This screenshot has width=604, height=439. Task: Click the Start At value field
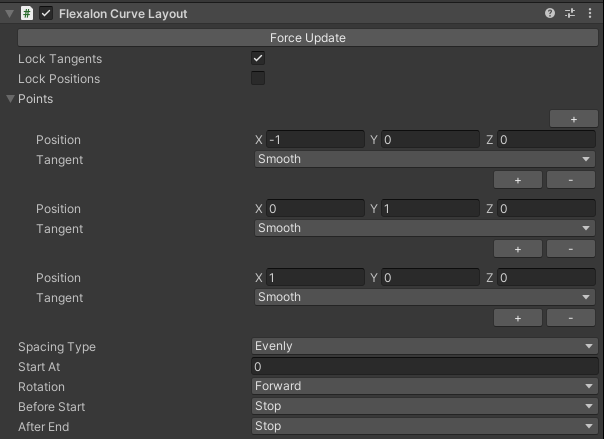425,366
